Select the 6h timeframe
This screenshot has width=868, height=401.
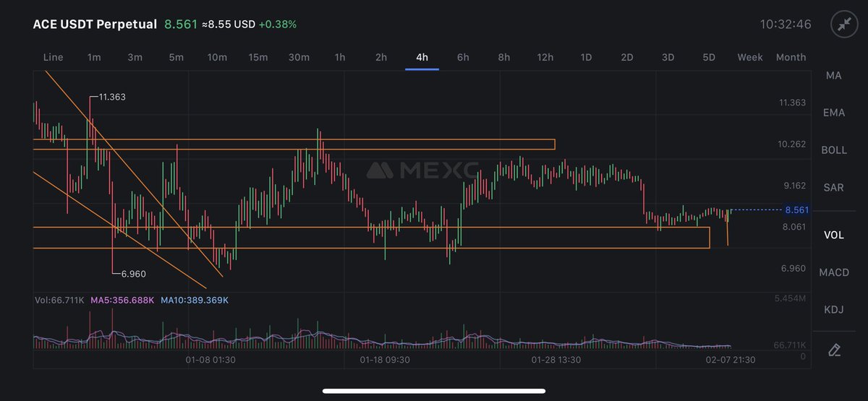point(463,57)
